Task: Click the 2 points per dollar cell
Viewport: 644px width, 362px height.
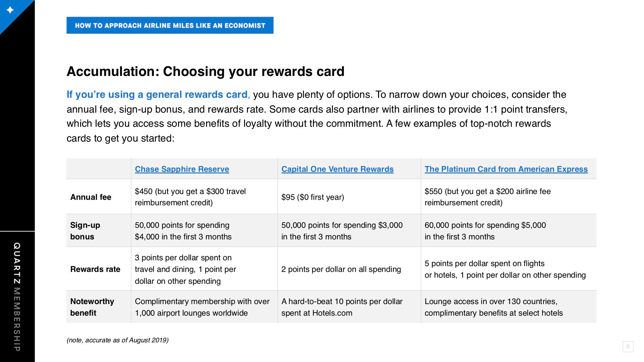Action: click(349, 269)
